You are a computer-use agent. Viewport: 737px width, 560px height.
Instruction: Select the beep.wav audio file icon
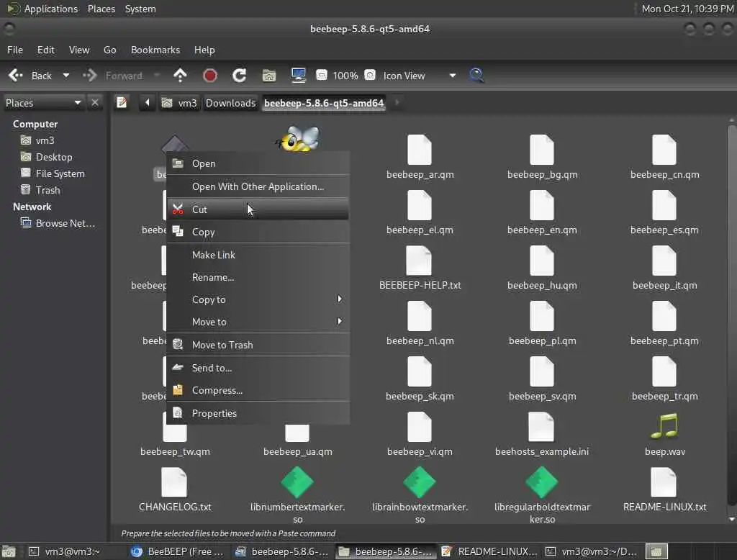664,426
